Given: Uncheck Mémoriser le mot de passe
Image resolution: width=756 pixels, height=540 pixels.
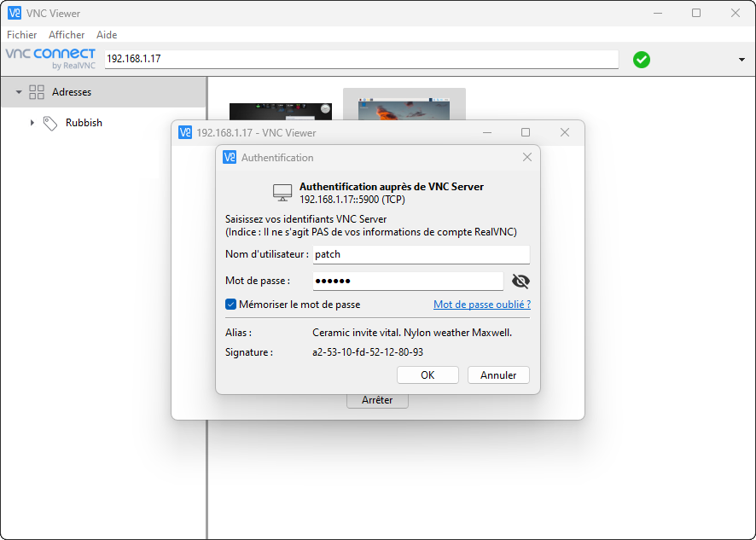Looking at the screenshot, I should 230,304.
